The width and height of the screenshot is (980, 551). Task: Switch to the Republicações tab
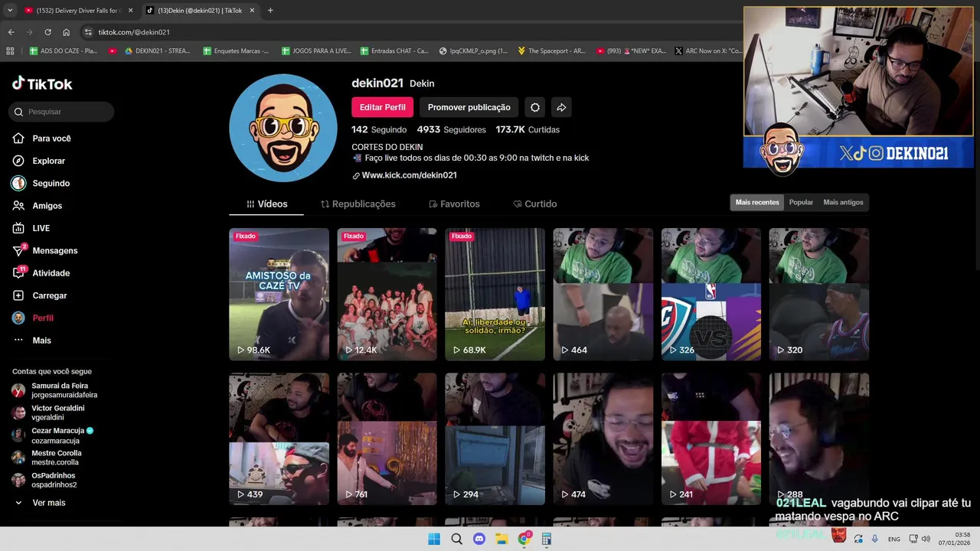358,204
